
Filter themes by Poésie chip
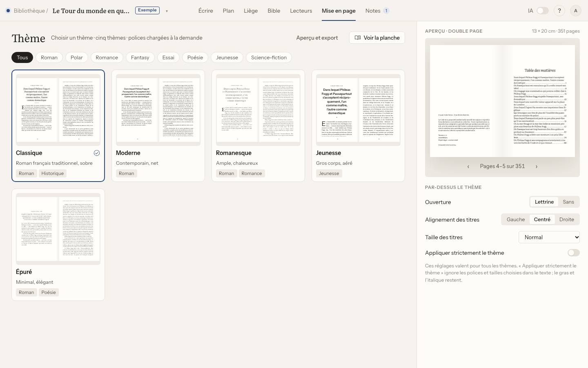[x=195, y=58]
